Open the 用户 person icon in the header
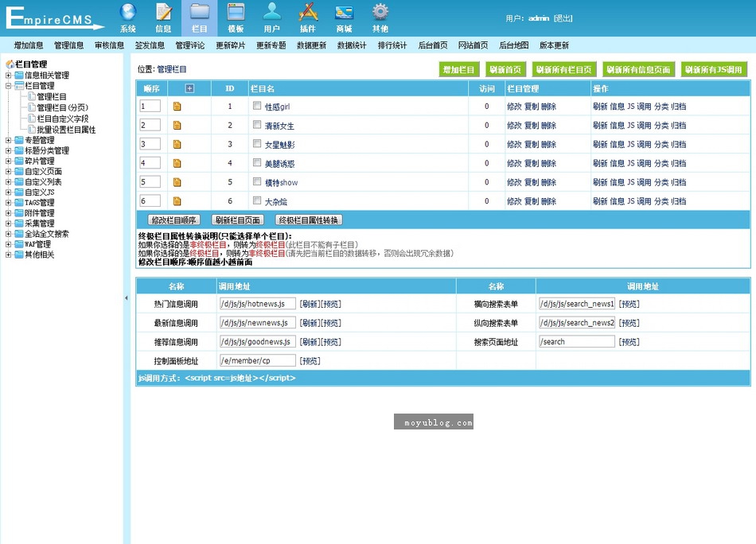This screenshot has height=544, width=756. pyautogui.click(x=272, y=12)
